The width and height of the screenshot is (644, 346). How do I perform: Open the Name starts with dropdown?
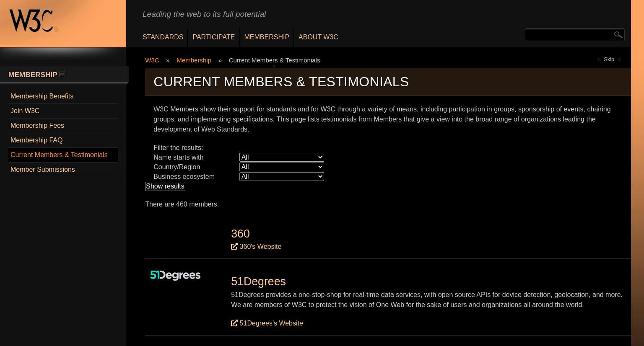click(x=281, y=157)
